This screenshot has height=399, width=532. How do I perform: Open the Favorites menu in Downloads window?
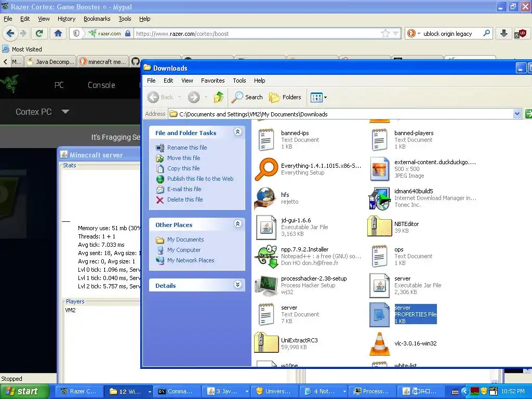pyautogui.click(x=212, y=81)
